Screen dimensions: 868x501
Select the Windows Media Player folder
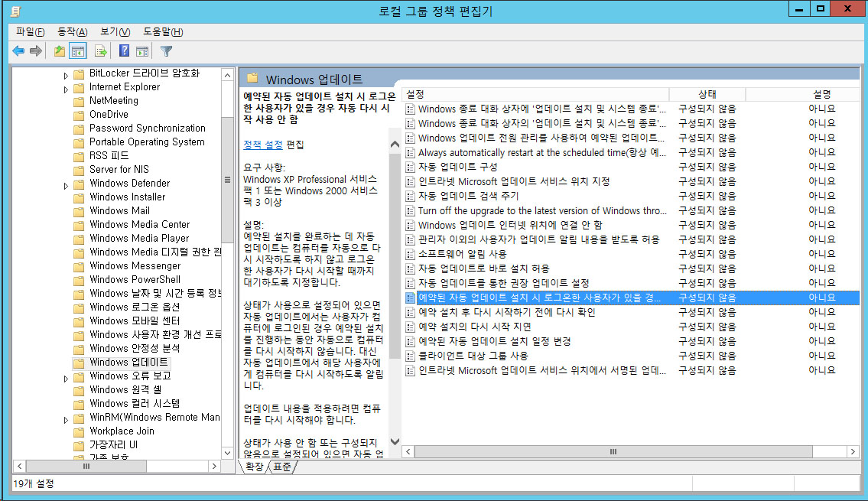click(x=139, y=239)
